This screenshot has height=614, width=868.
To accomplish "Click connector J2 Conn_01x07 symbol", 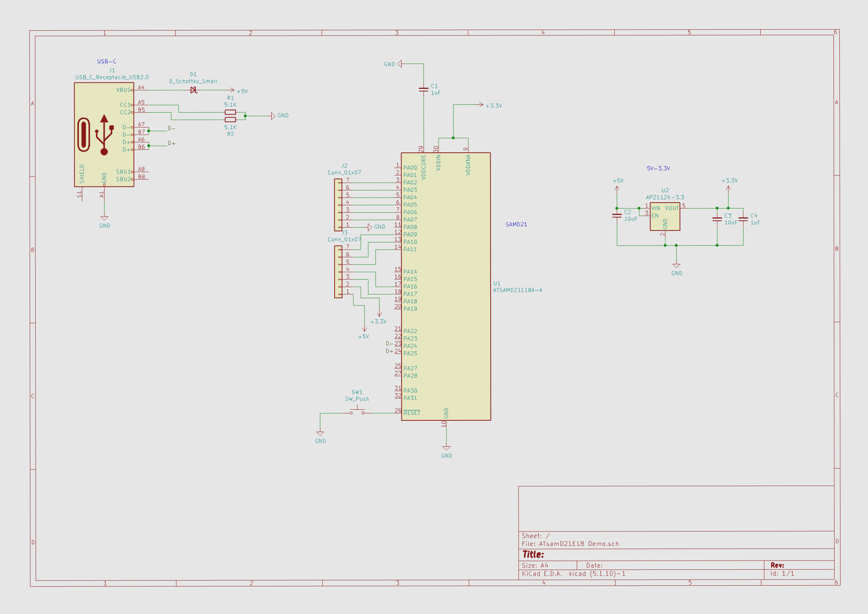I will coord(338,204).
